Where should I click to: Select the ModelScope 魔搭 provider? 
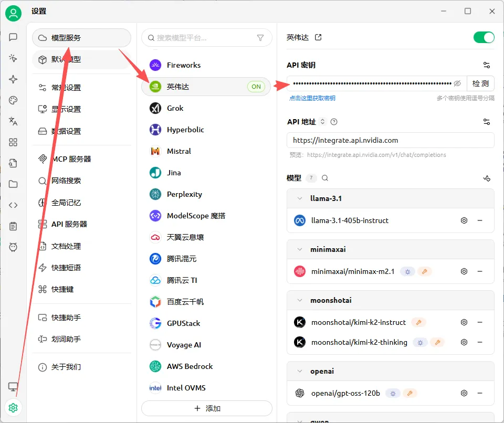(206, 216)
